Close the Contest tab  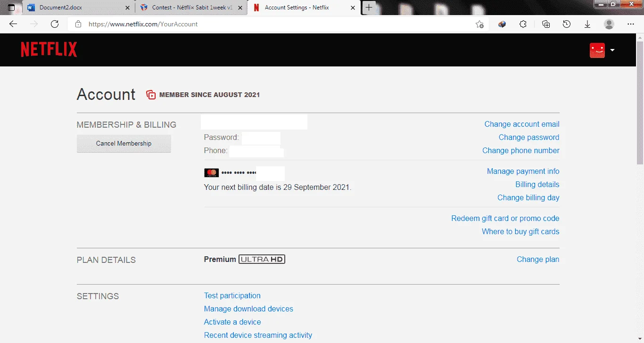(239, 8)
